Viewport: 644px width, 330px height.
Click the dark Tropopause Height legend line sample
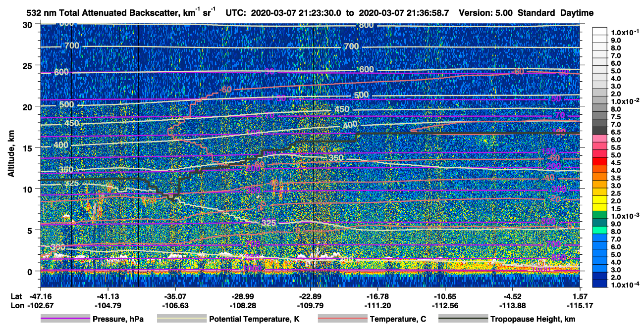tap(463, 319)
